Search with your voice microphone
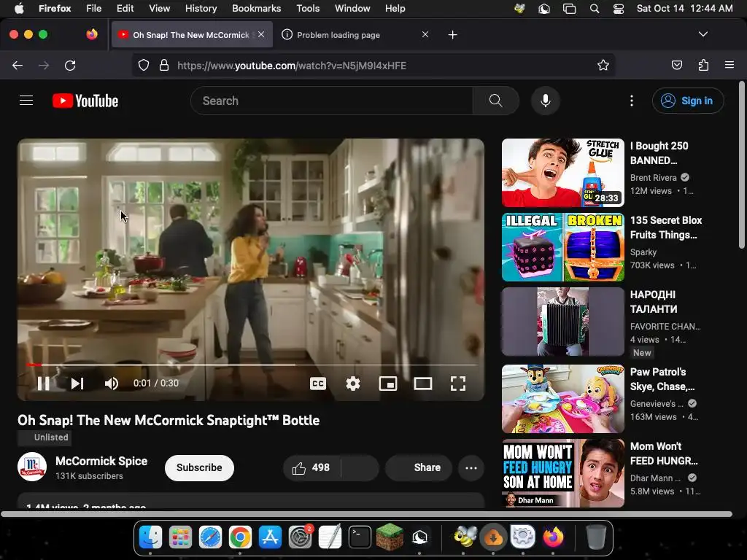Viewport: 747px width, 560px height. (546, 101)
